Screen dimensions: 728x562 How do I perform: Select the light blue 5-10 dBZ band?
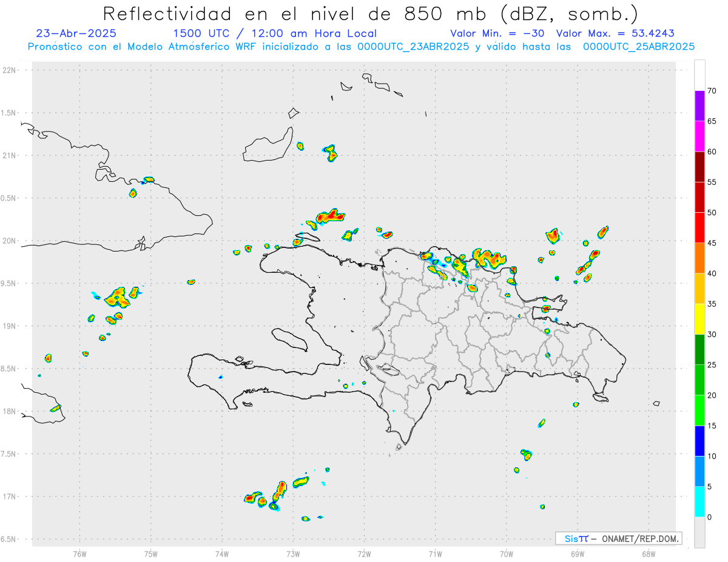(699, 472)
